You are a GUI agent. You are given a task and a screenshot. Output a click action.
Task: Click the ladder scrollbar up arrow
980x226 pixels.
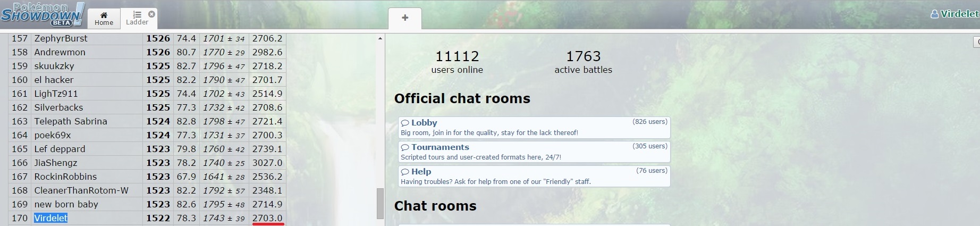point(380,38)
